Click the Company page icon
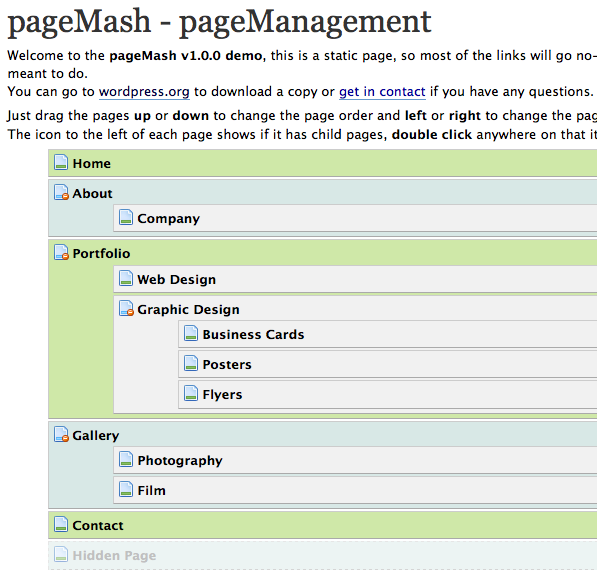Viewport: 597px width, 583px height. [x=126, y=217]
